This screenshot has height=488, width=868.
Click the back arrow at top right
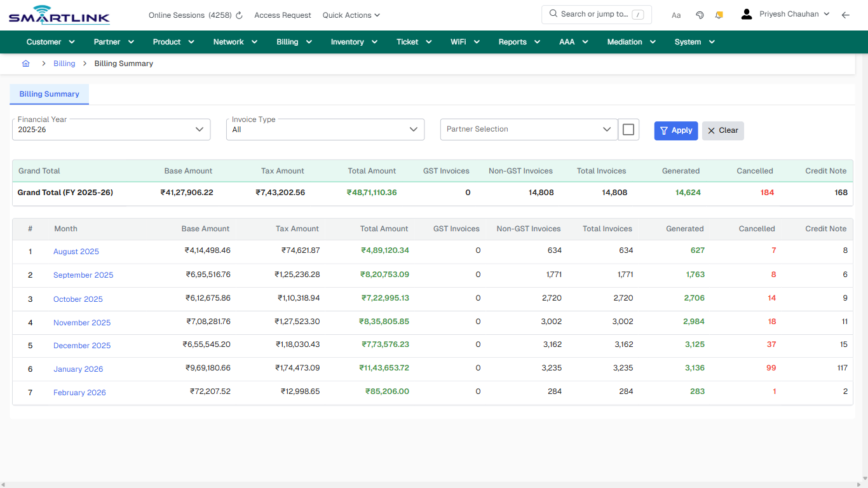846,15
